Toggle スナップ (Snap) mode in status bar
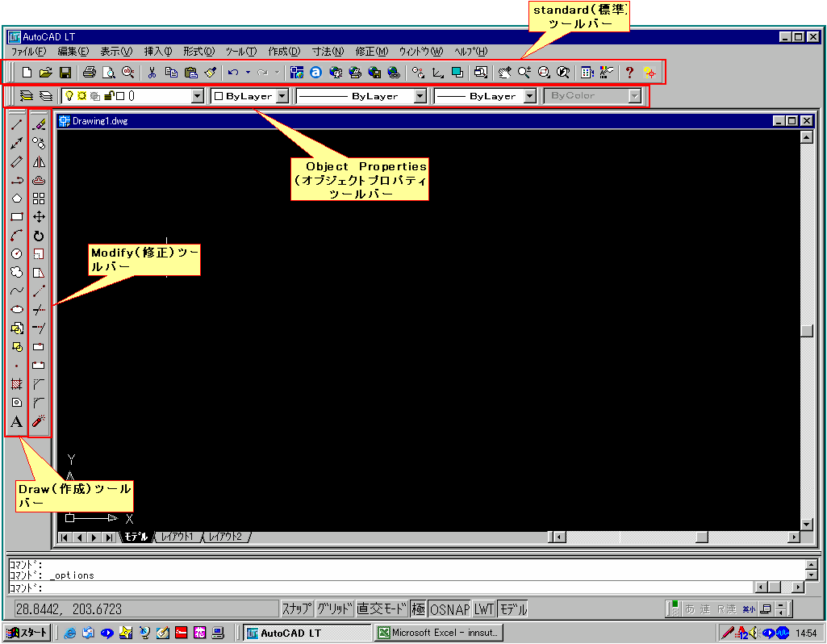Viewport: 827px width, 644px height. click(x=296, y=609)
